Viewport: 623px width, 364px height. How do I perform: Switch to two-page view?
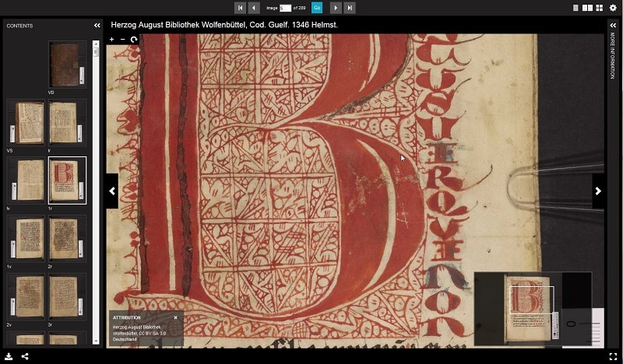tap(587, 8)
